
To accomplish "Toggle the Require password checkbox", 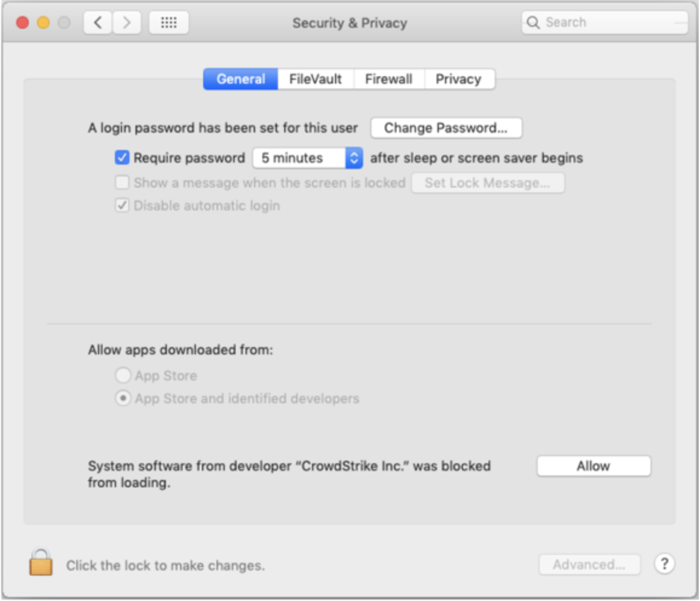I will click(123, 158).
